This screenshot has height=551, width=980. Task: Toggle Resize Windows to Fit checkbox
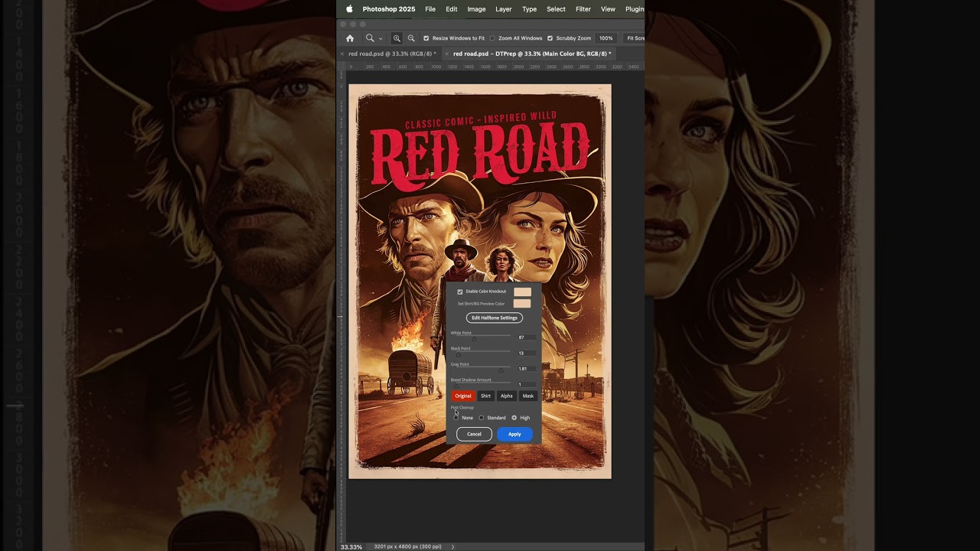click(x=426, y=38)
